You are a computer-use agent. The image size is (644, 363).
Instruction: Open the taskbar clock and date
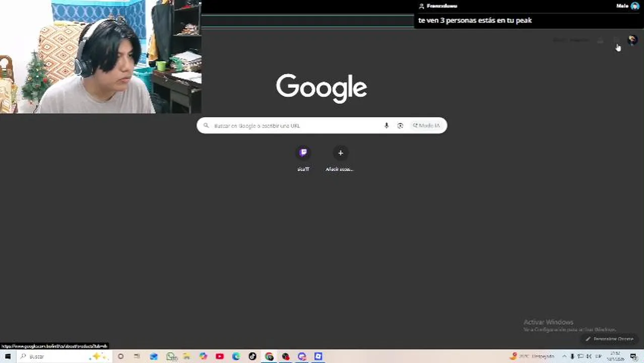pyautogui.click(x=615, y=356)
